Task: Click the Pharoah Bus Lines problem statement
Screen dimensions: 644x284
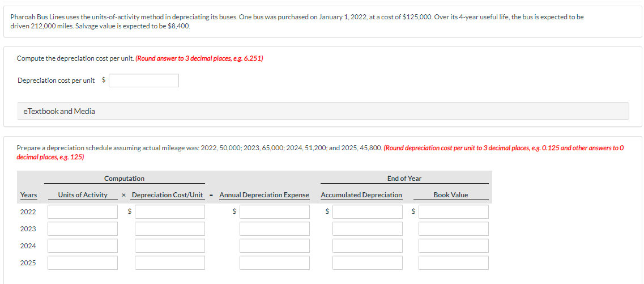Action: (297, 22)
